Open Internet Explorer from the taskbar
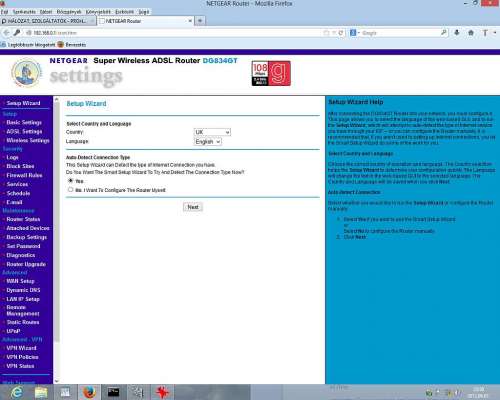The height and width of the screenshot is (400, 500). pyautogui.click(x=16, y=392)
